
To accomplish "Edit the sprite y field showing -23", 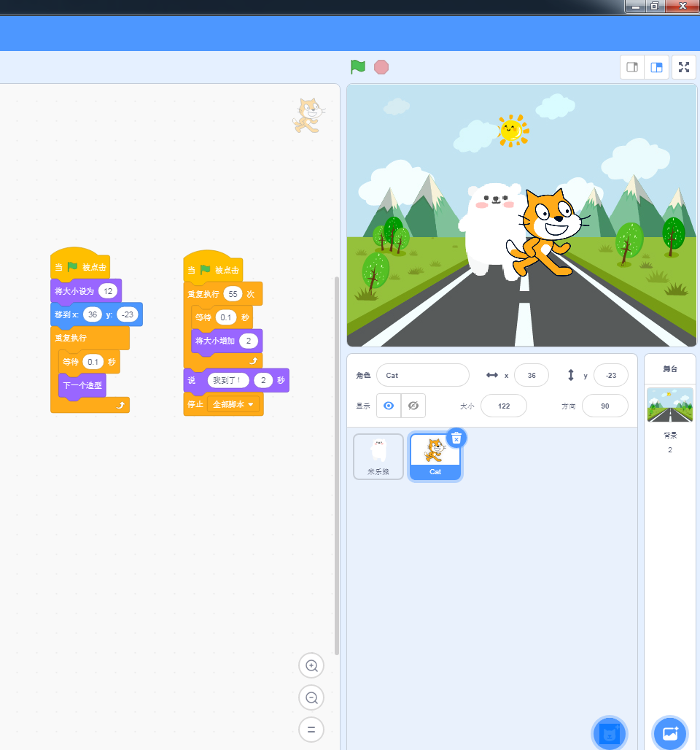I will [610, 375].
